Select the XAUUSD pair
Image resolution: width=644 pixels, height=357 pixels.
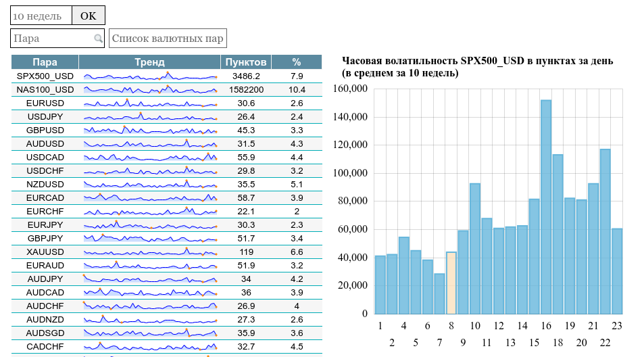[x=45, y=252]
